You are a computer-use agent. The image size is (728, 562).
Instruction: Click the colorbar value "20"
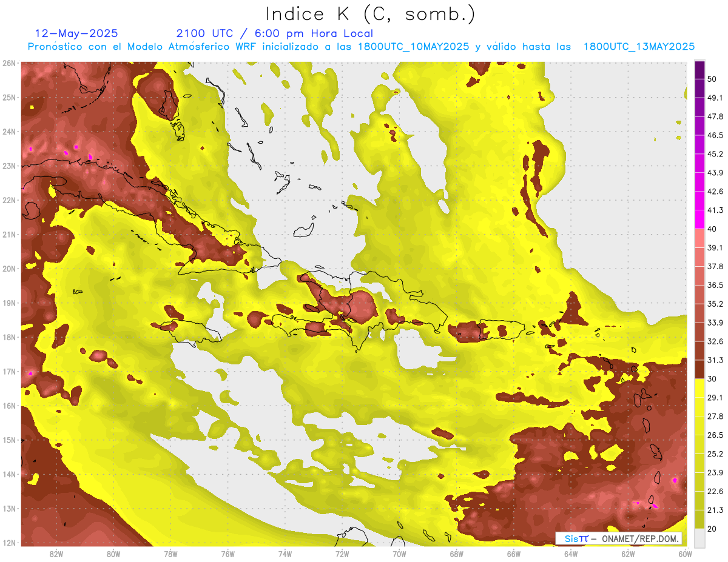[712, 529]
